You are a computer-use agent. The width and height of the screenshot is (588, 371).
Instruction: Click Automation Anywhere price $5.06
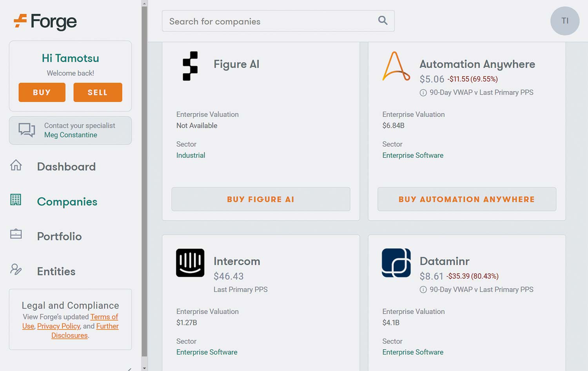[432, 79]
